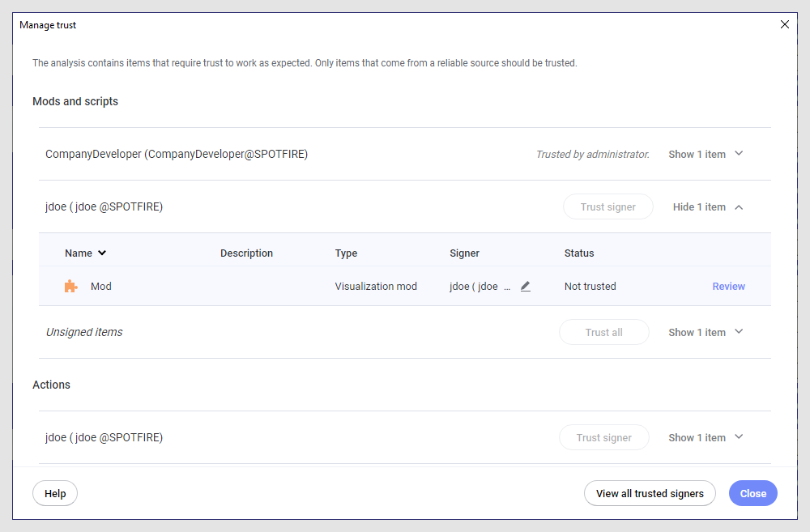
Task: Click the Name column sort arrow
Action: [102, 253]
